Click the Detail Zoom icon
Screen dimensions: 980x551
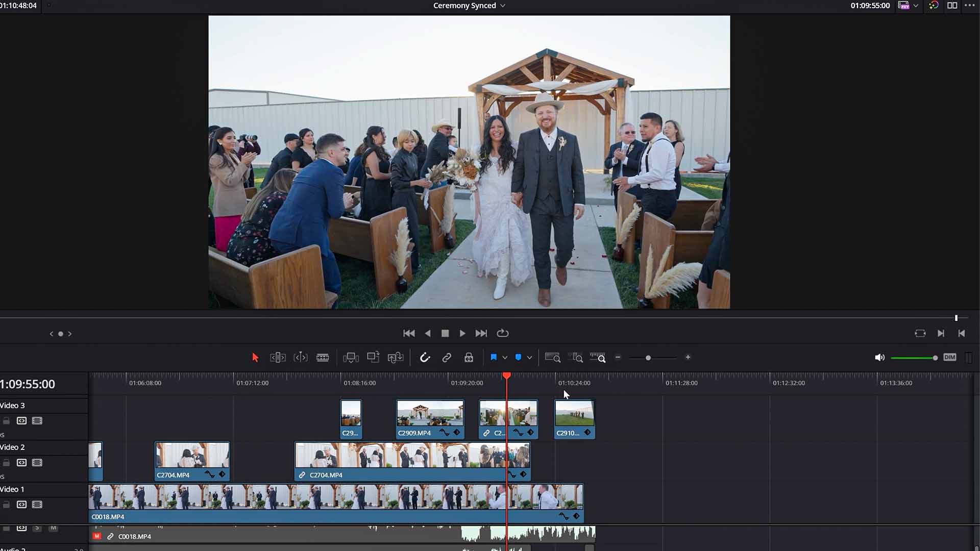pyautogui.click(x=575, y=358)
